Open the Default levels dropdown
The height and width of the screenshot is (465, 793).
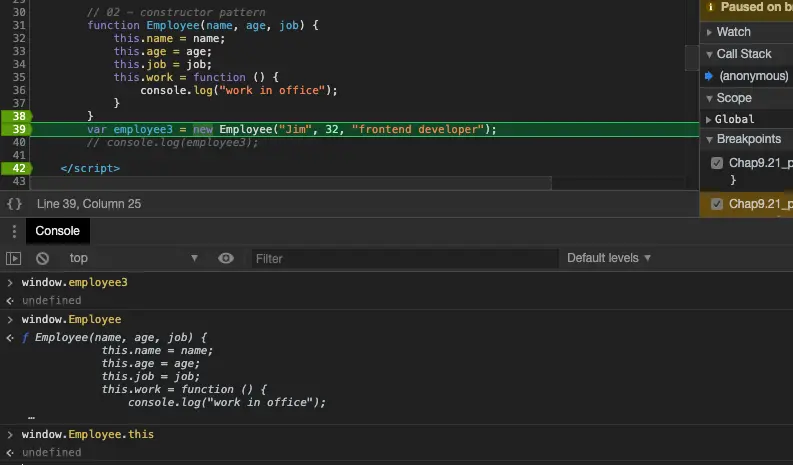[608, 258]
